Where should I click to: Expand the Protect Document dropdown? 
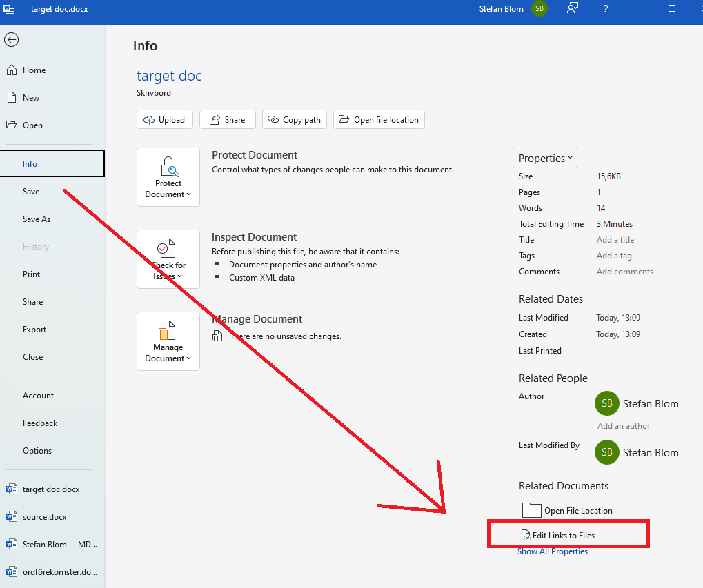pos(168,177)
